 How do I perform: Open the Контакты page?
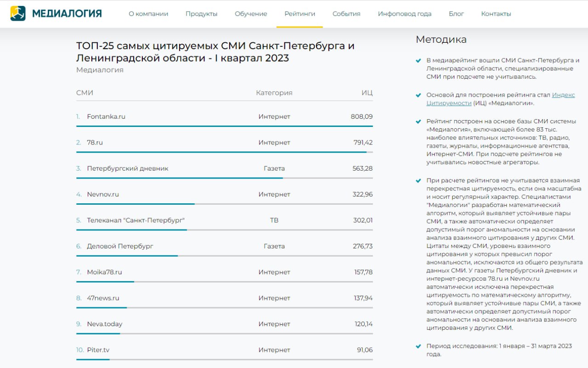coord(496,14)
